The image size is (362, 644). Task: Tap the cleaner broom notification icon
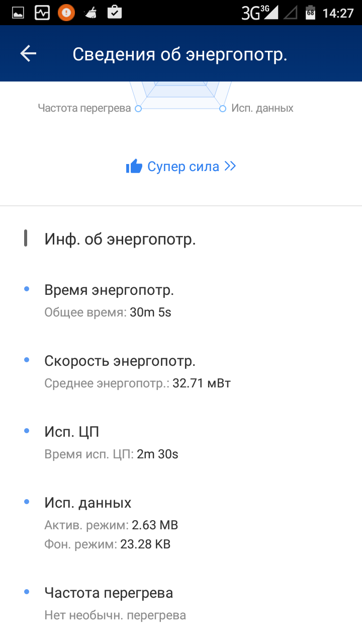(91, 12)
